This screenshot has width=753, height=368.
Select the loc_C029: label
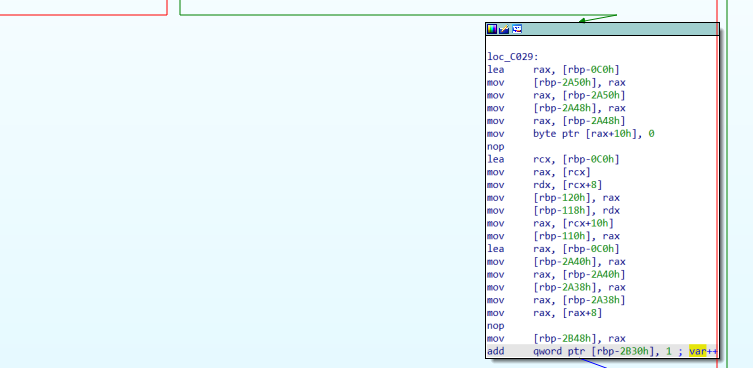pyautogui.click(x=513, y=57)
